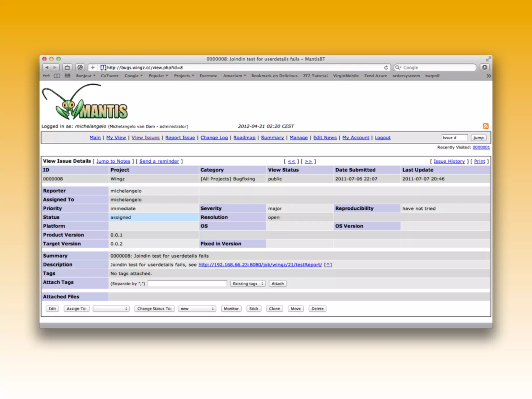Open the Existing tags dropdown
The height and width of the screenshot is (399, 532).
[248, 284]
